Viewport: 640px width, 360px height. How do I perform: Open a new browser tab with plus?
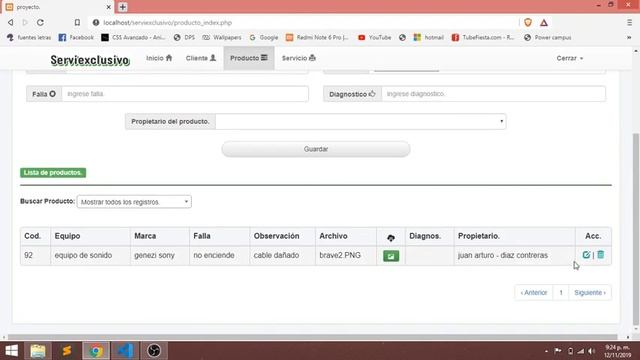coord(122,7)
